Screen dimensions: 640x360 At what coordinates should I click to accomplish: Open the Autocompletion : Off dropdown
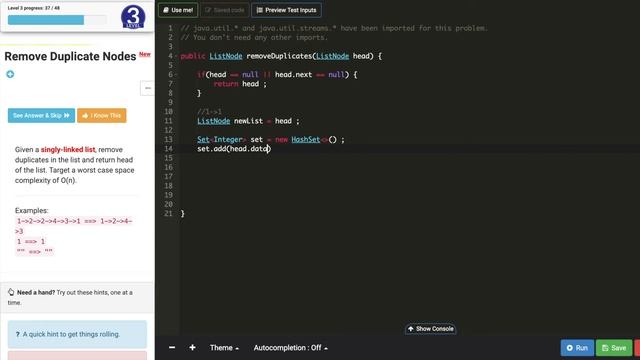coord(291,348)
